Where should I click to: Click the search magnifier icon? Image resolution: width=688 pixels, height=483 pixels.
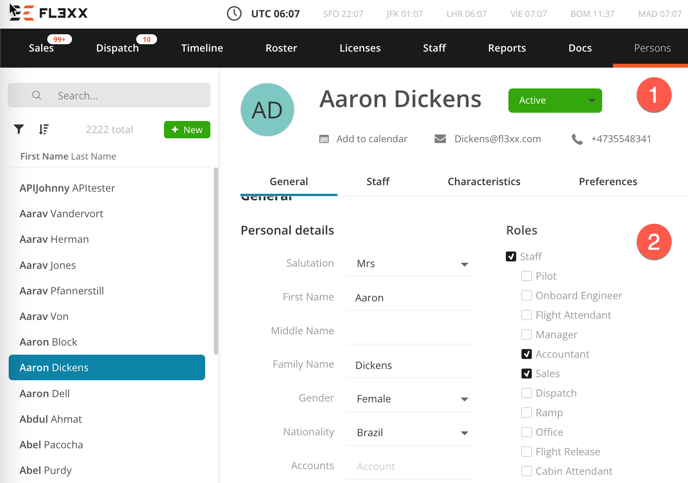pos(37,95)
